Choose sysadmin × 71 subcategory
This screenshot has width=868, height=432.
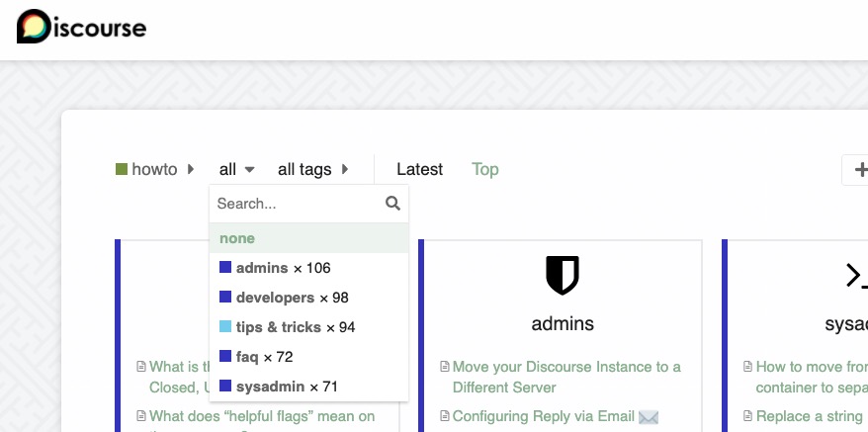(308, 387)
